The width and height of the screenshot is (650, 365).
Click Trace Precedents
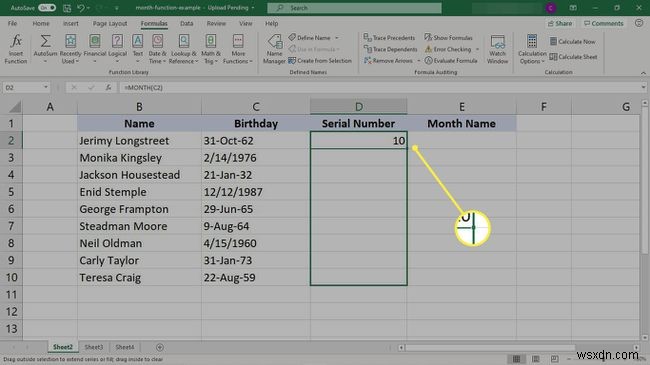click(x=389, y=38)
